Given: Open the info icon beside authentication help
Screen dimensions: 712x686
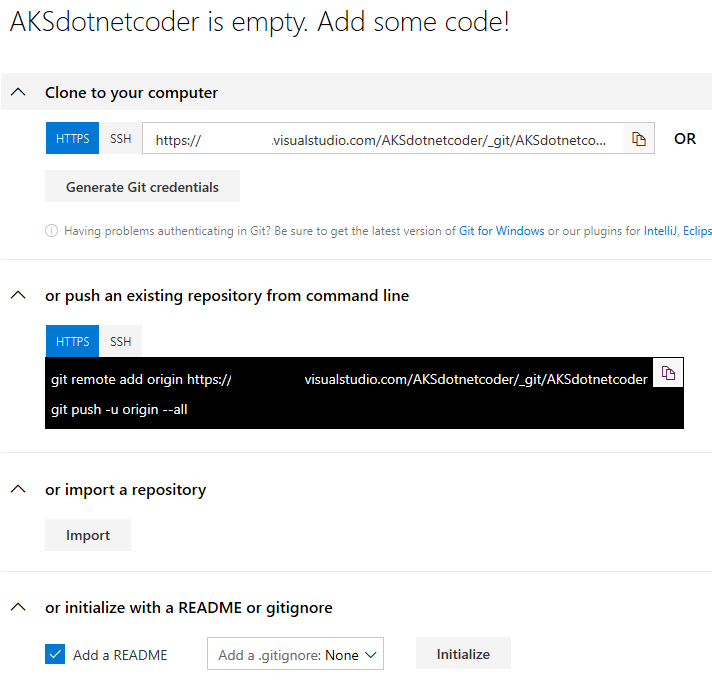Looking at the screenshot, I should [x=51, y=231].
